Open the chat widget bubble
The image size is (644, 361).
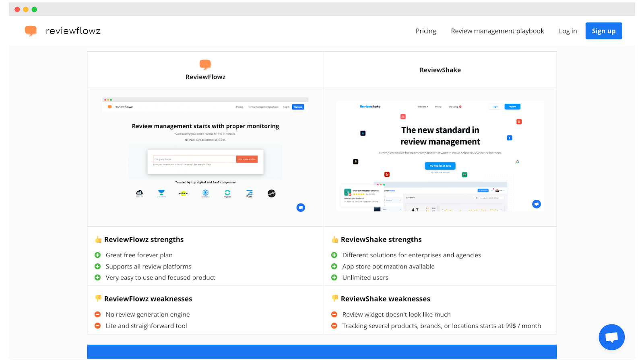click(611, 337)
